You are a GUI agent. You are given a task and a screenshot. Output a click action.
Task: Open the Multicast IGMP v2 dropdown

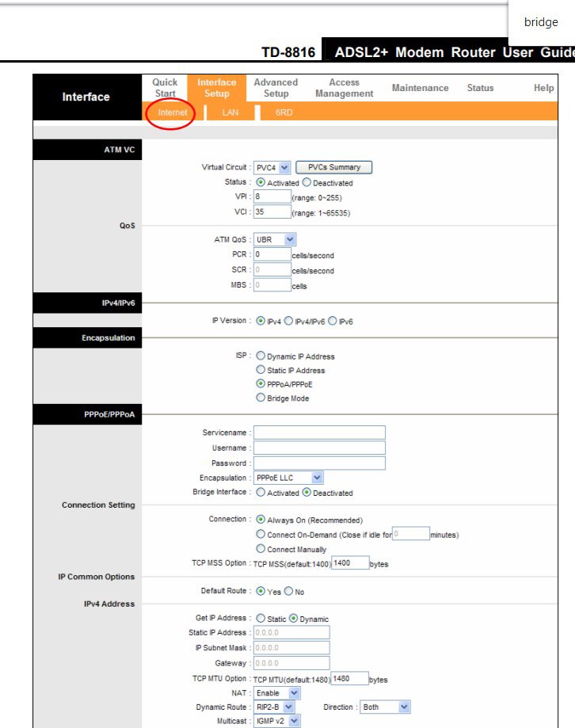point(276,721)
